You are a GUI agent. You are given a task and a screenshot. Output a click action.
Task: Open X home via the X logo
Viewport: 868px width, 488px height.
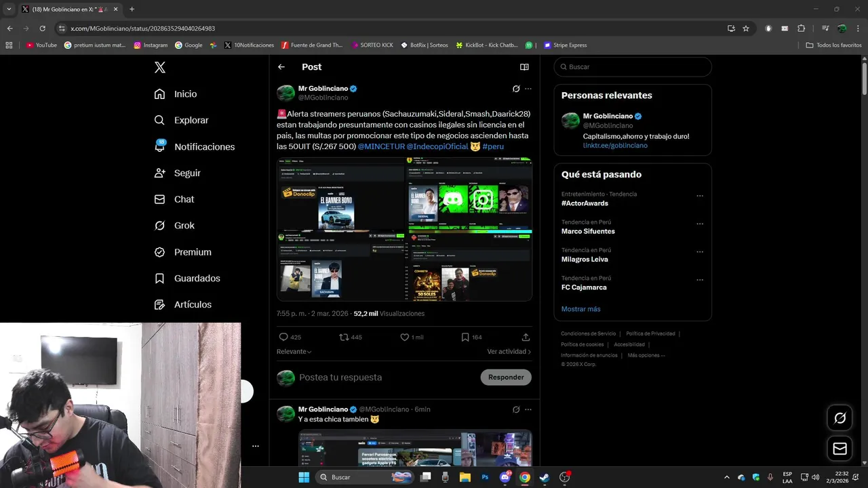click(159, 67)
